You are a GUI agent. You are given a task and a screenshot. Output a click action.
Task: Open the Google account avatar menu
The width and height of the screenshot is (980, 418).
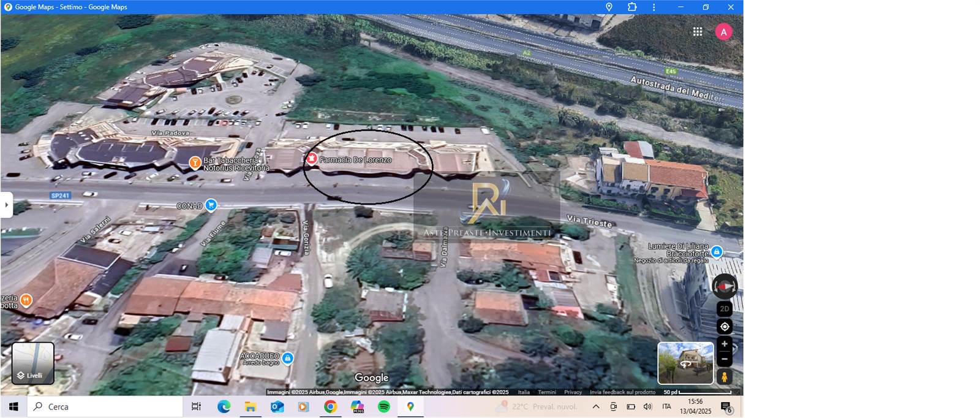[x=723, y=32]
